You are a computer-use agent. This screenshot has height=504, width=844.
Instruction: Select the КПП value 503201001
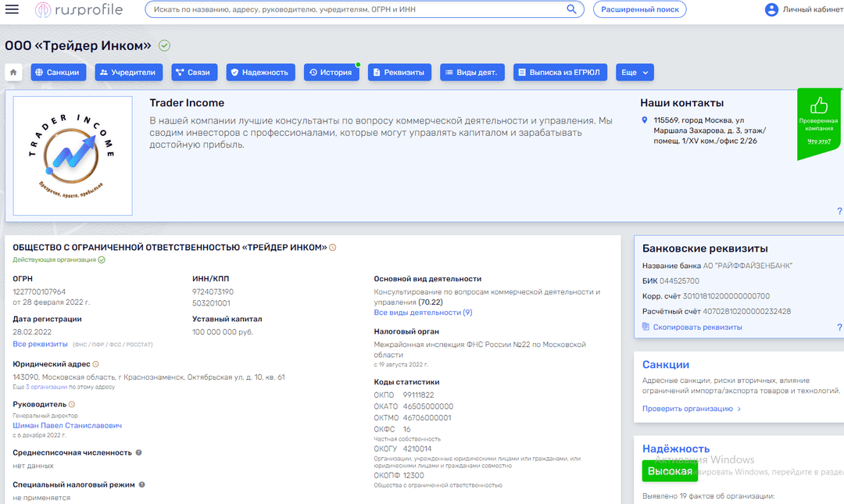[x=212, y=303]
